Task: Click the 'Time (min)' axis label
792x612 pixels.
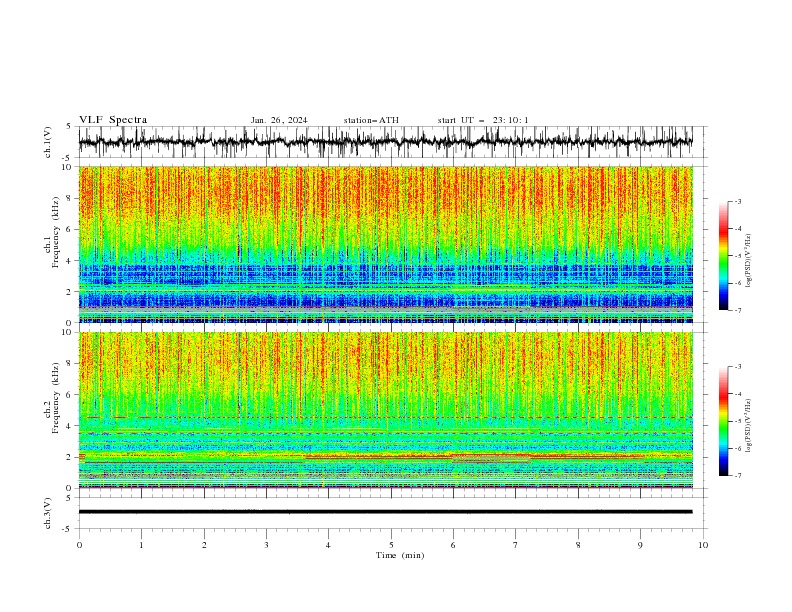Action: click(400, 555)
